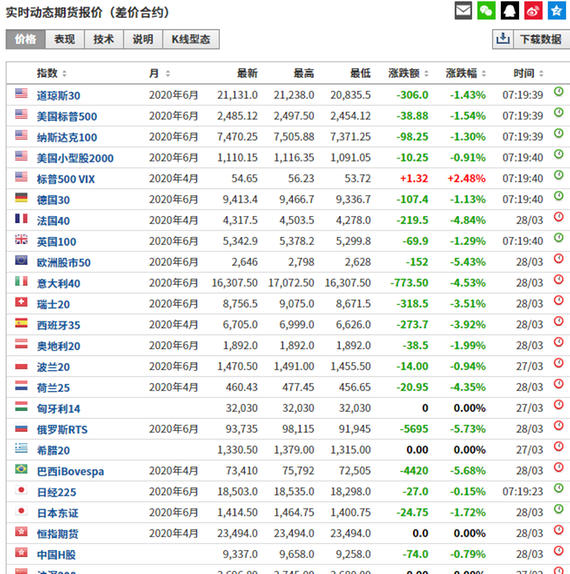570x574 pixels.
Task: Click the latest price 21,131.0
Action: coord(237,95)
